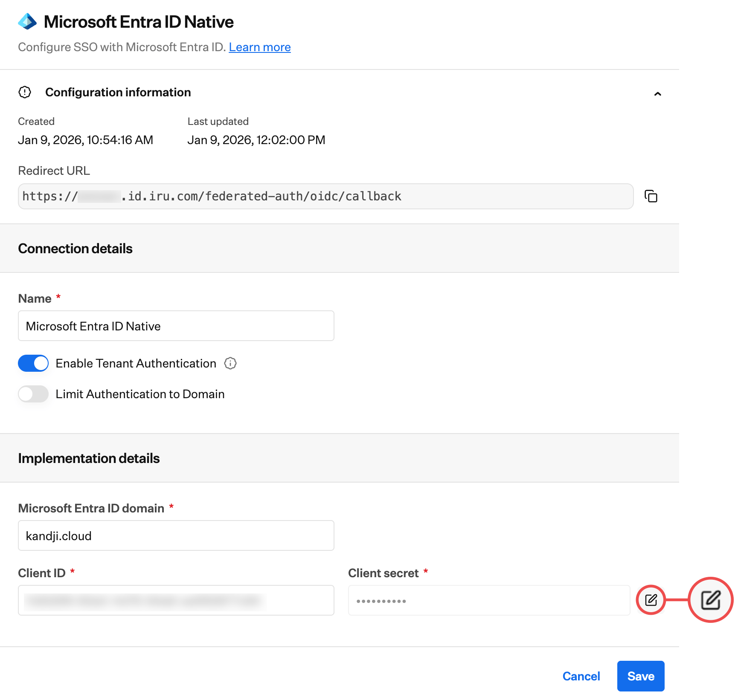Open the Learn more link
The height and width of the screenshot is (700, 738).
pyautogui.click(x=260, y=47)
